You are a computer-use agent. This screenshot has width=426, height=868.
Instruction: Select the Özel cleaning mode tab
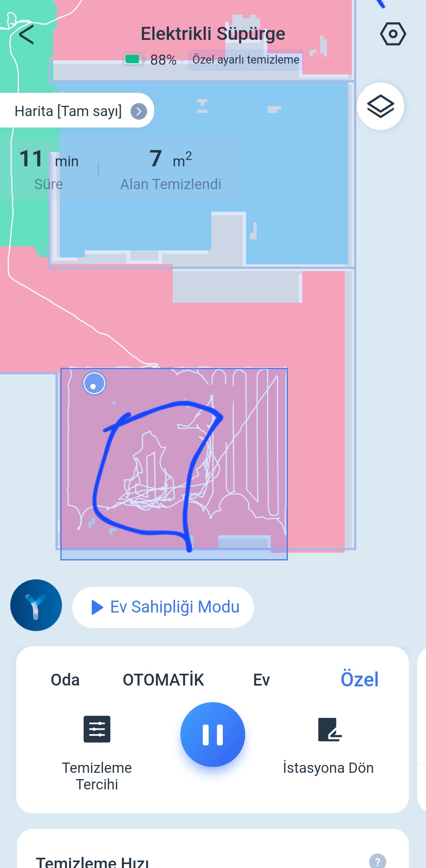click(359, 679)
